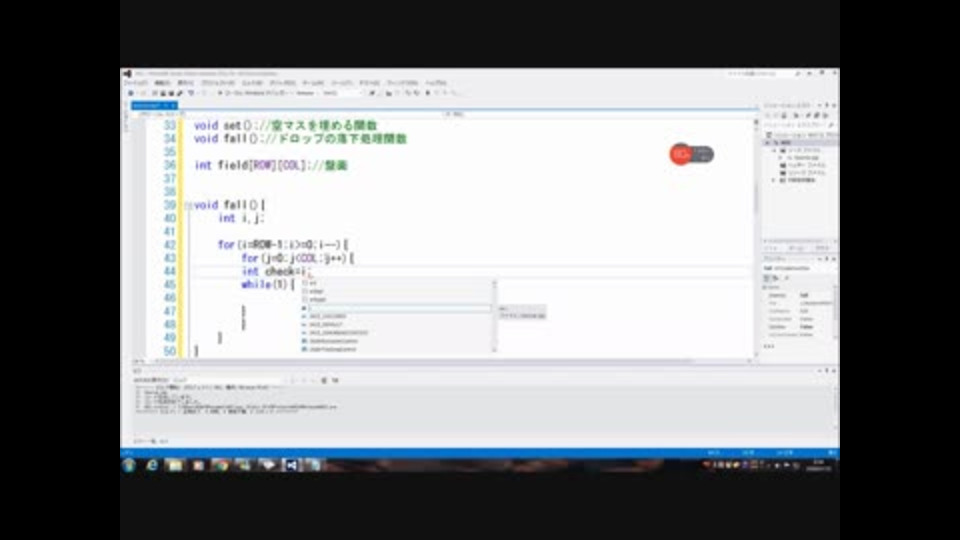
Task: Click the taskbar clock
Action: (x=819, y=465)
